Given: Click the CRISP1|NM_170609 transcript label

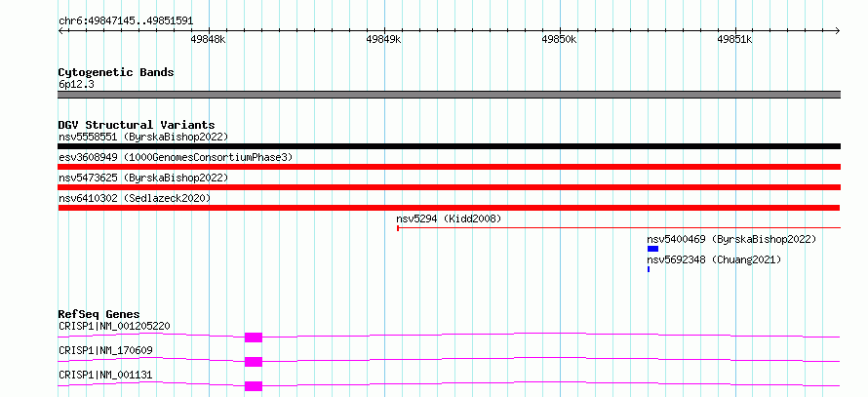Looking at the screenshot, I should 105,350.
